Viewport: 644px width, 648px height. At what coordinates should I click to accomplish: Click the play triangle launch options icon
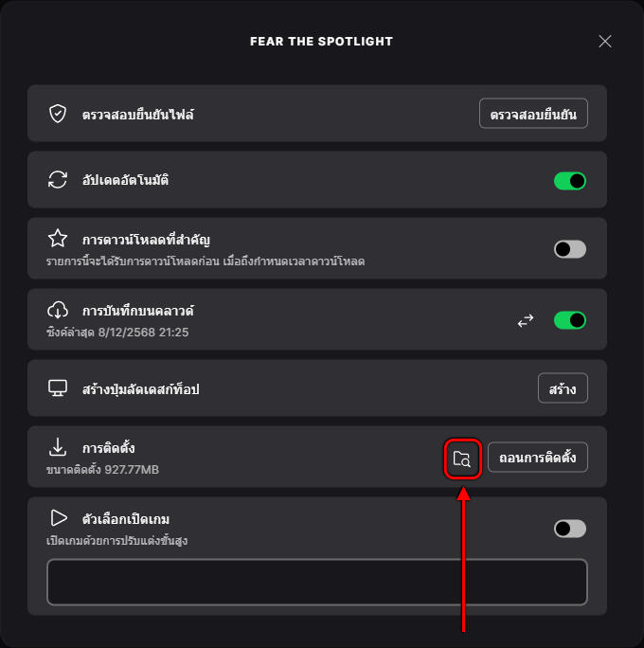pyautogui.click(x=58, y=518)
